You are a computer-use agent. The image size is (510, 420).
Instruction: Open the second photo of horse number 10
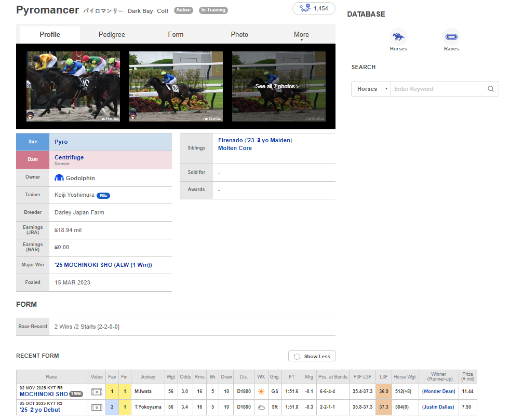click(176, 87)
